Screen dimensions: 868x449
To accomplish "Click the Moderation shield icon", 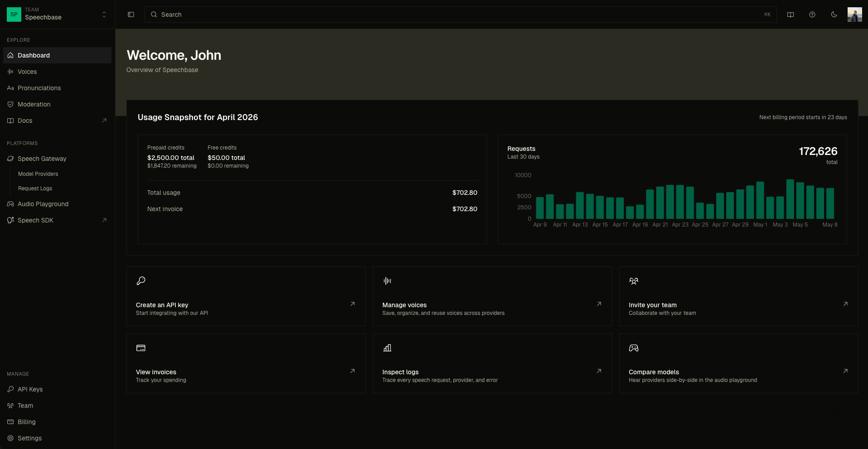I will (10, 104).
